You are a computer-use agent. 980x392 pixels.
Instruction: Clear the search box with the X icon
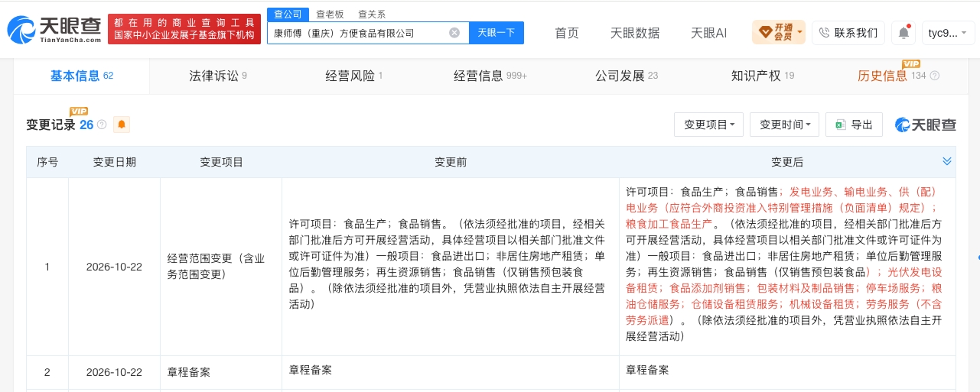(454, 33)
